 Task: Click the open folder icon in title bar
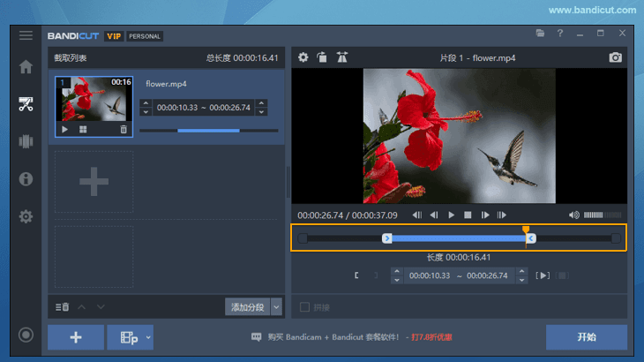pyautogui.click(x=540, y=34)
